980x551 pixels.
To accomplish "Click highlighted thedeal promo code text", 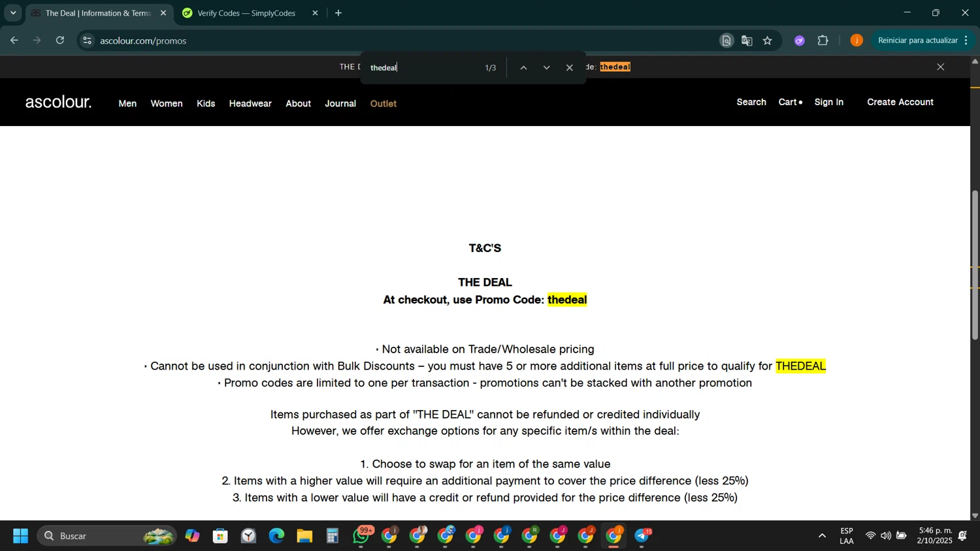I will click(x=567, y=300).
